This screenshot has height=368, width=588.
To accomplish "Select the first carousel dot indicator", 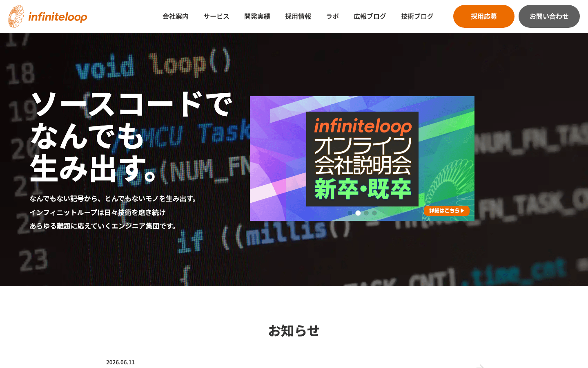I will click(x=350, y=213).
